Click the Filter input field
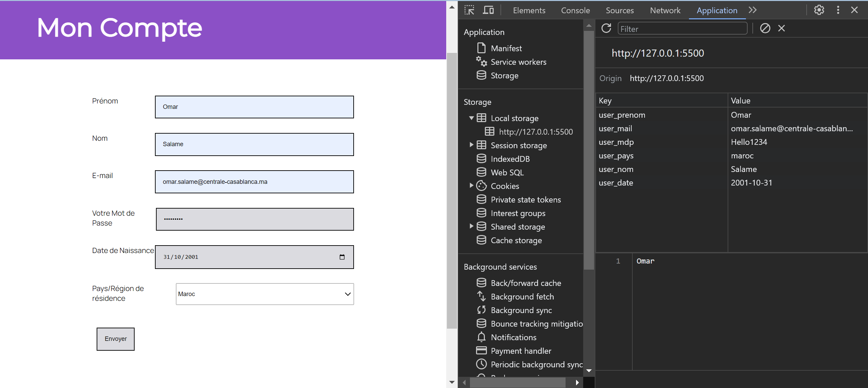 (x=682, y=29)
